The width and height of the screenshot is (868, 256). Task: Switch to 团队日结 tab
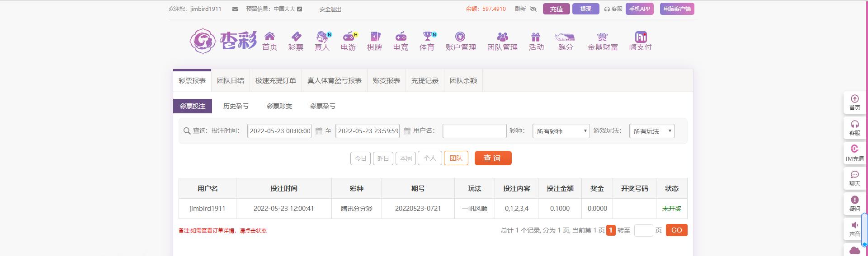tap(231, 81)
